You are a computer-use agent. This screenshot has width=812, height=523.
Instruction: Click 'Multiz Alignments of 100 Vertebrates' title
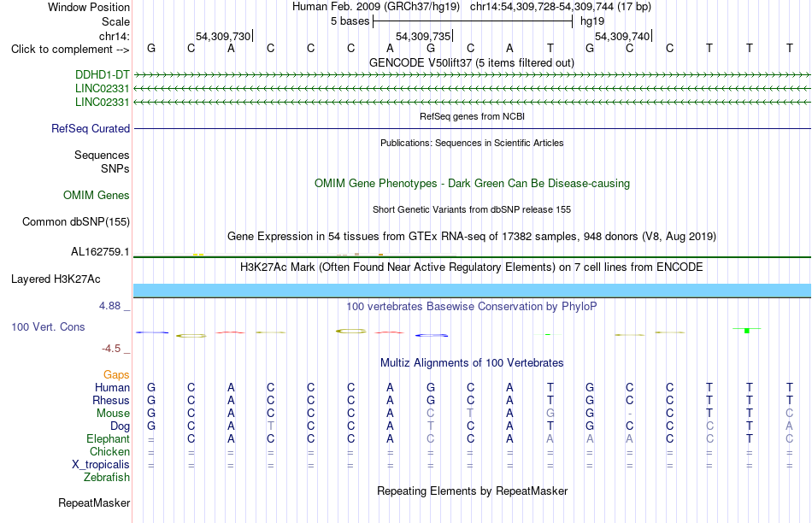(x=472, y=362)
